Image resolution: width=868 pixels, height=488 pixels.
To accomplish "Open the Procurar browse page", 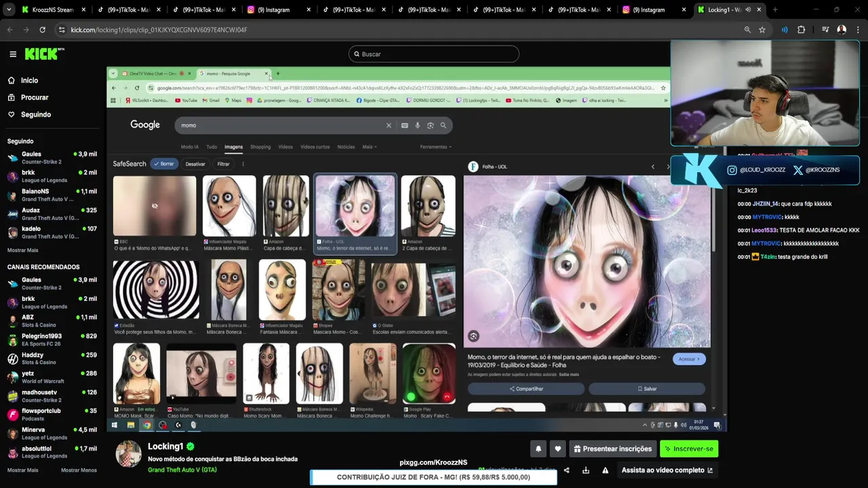I will (34, 98).
